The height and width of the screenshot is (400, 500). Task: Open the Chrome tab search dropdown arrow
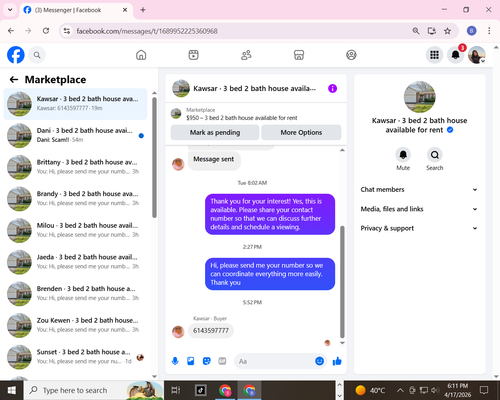click(x=10, y=10)
